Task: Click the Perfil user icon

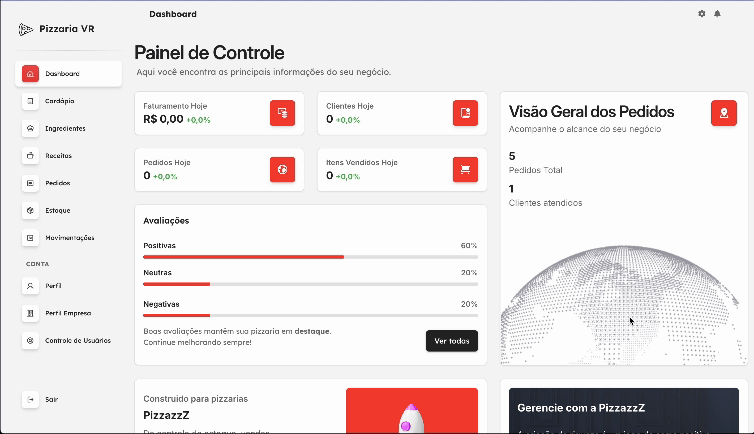Action: (30, 286)
